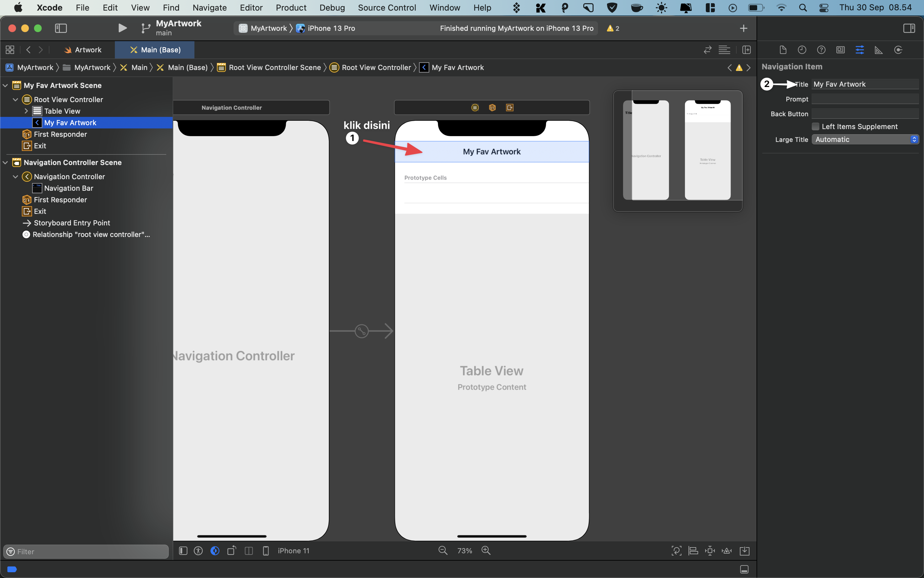The image size is (924, 578).
Task: Collapse the My Fav Artwork Scene
Action: 5,85
